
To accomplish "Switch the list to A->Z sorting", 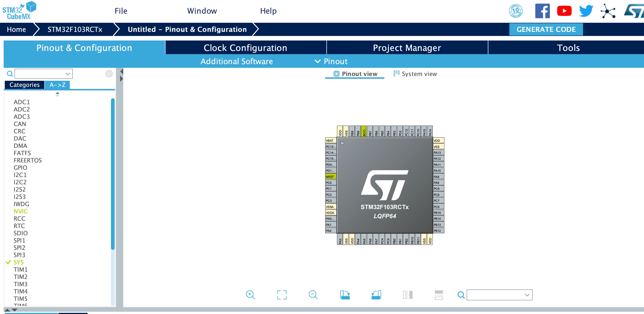I will (57, 85).
